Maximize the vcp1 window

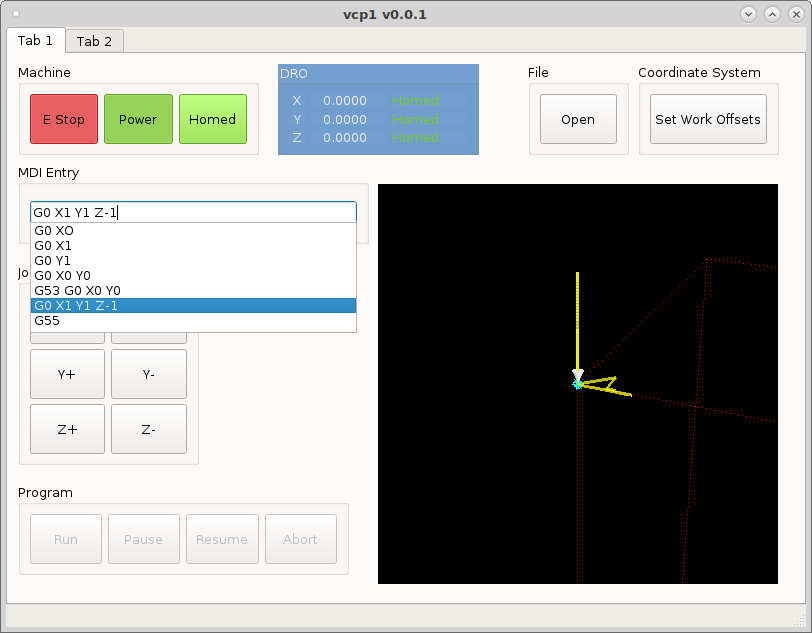(x=772, y=15)
